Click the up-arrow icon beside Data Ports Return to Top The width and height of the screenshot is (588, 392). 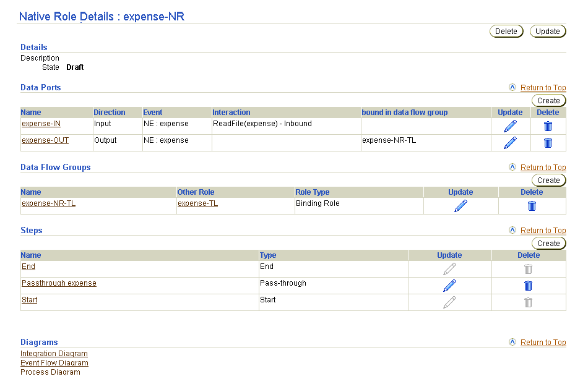[x=512, y=87]
